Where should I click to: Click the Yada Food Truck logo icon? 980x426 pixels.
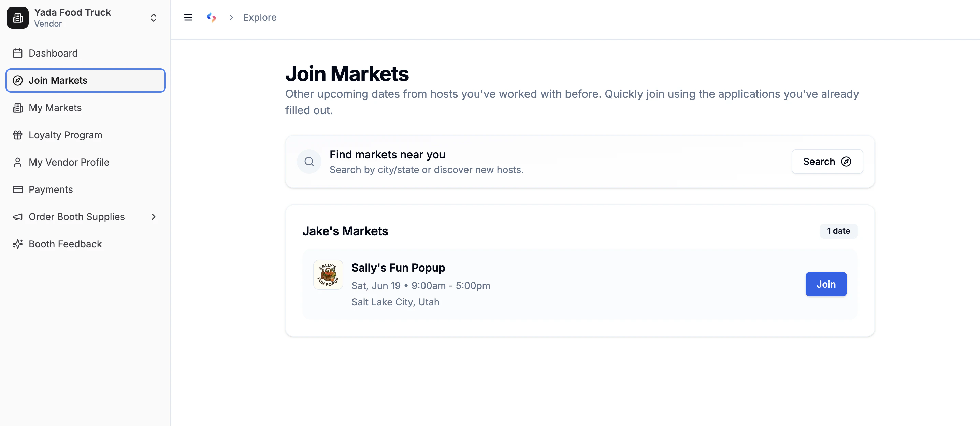point(17,17)
